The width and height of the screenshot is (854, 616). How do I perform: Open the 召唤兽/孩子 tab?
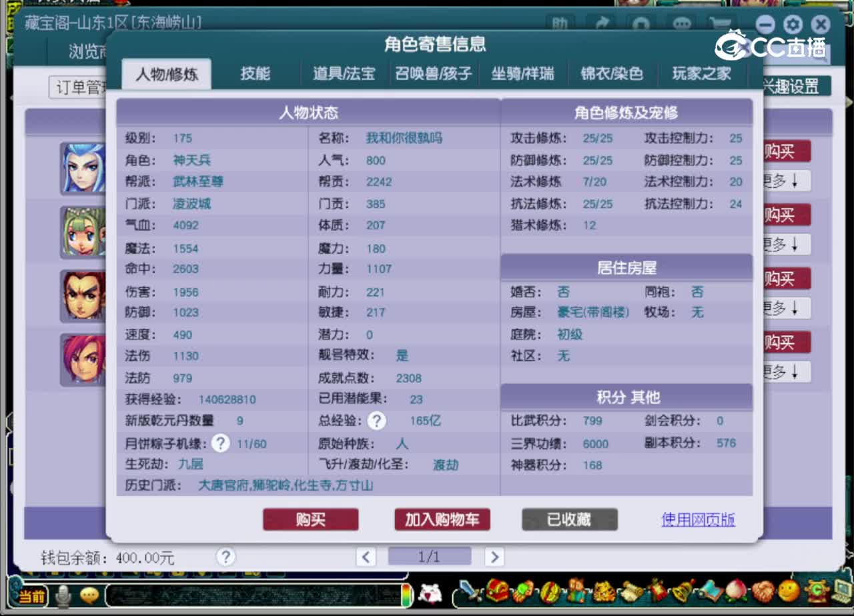pos(433,75)
